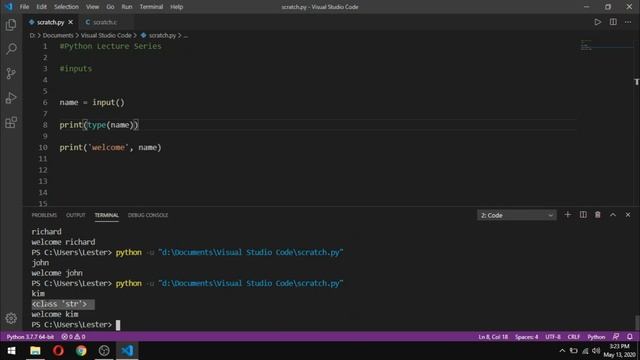
Task: Open the Opera browser from the taskbar
Action: coord(58,351)
